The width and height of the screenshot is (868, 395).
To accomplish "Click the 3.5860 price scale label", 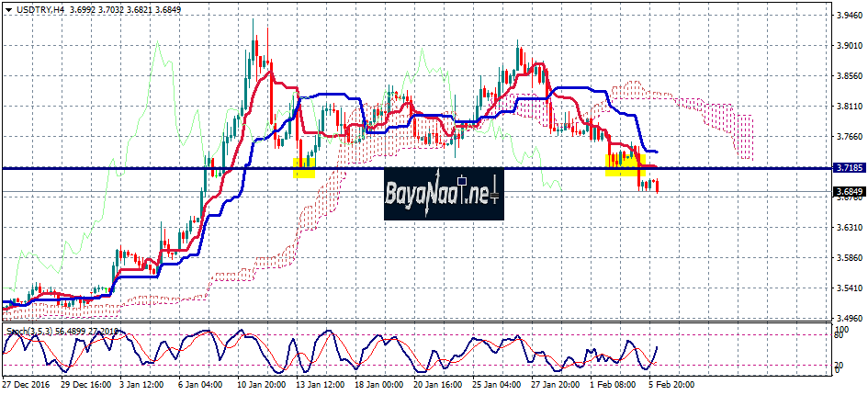I will point(847,257).
